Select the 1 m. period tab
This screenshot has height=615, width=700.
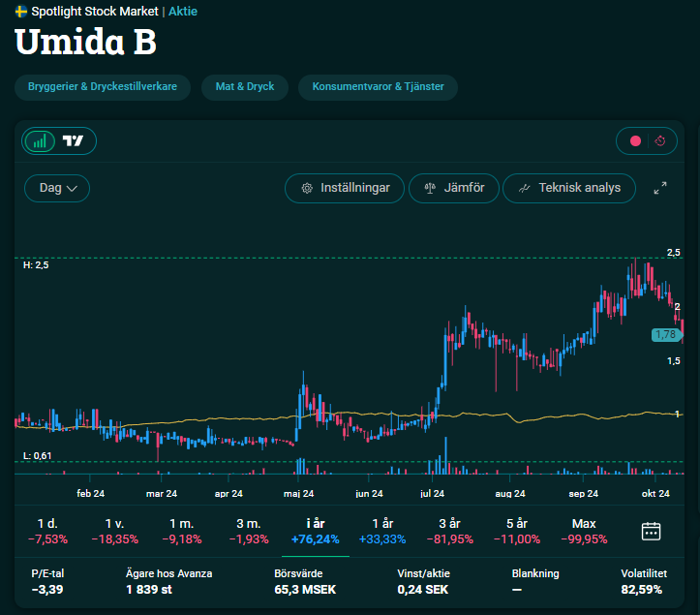182,531
